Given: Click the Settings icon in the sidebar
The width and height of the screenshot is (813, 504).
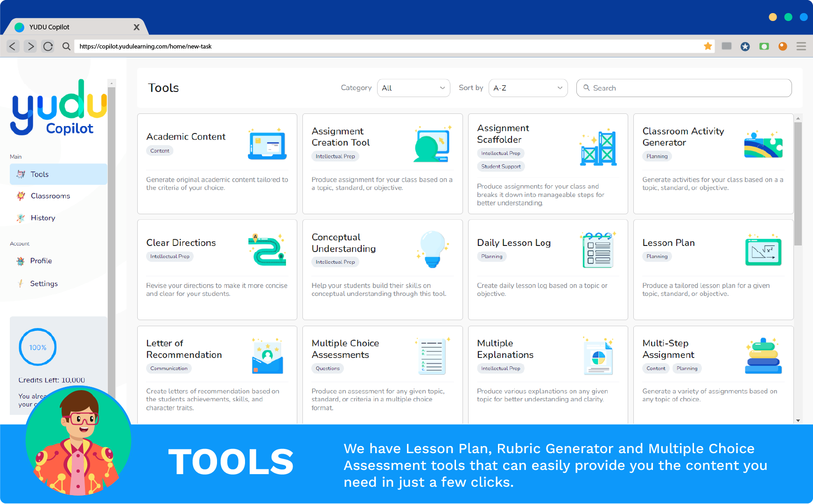Looking at the screenshot, I should [21, 283].
